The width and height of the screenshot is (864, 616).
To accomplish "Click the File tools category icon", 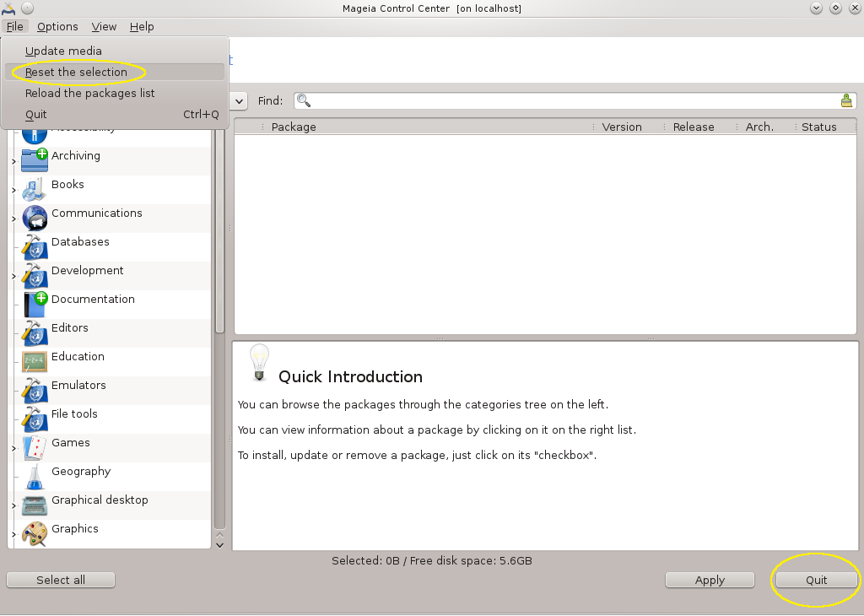I will coord(34,419).
